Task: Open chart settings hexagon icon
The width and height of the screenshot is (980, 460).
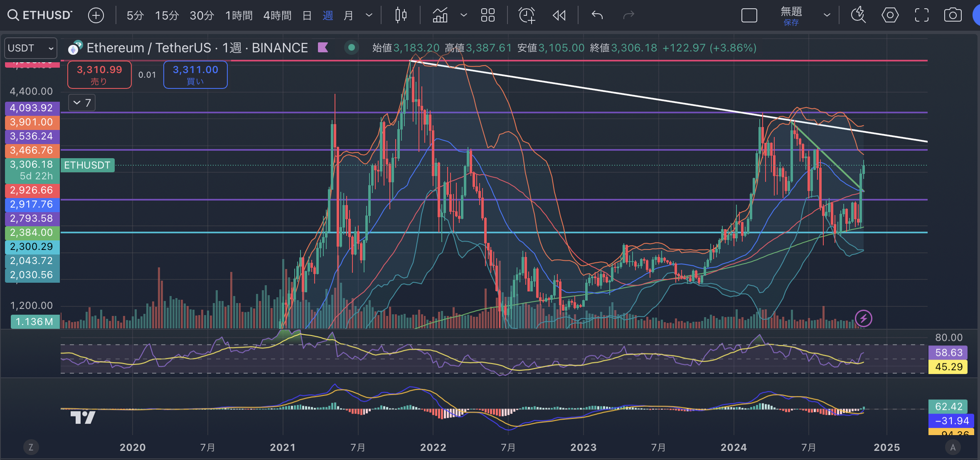Action: (x=890, y=15)
